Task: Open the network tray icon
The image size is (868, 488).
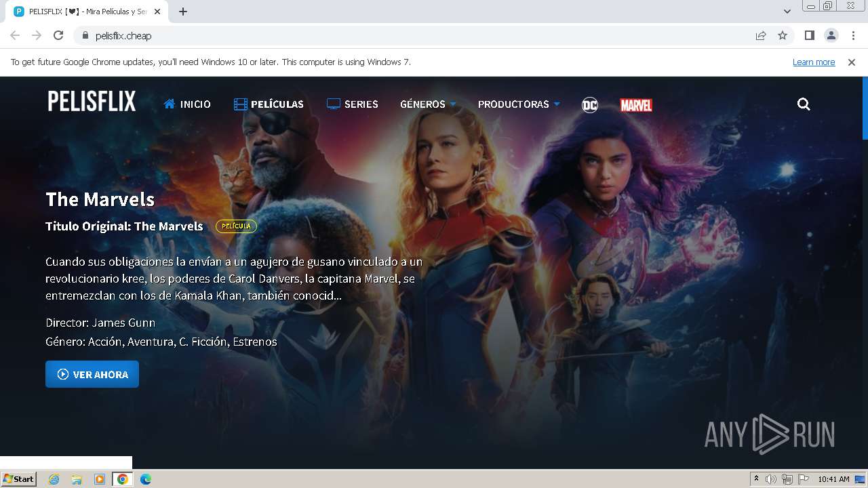Action: tap(787, 479)
